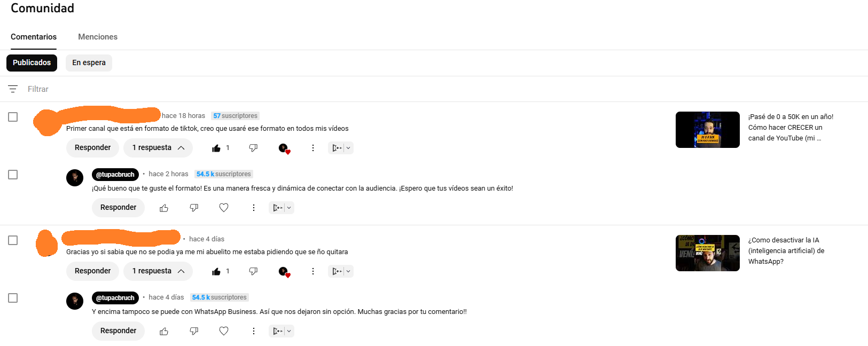Image resolution: width=868 pixels, height=346 pixels.
Task: Reply to the 'Y encima tampoco' reply
Action: pyautogui.click(x=118, y=331)
